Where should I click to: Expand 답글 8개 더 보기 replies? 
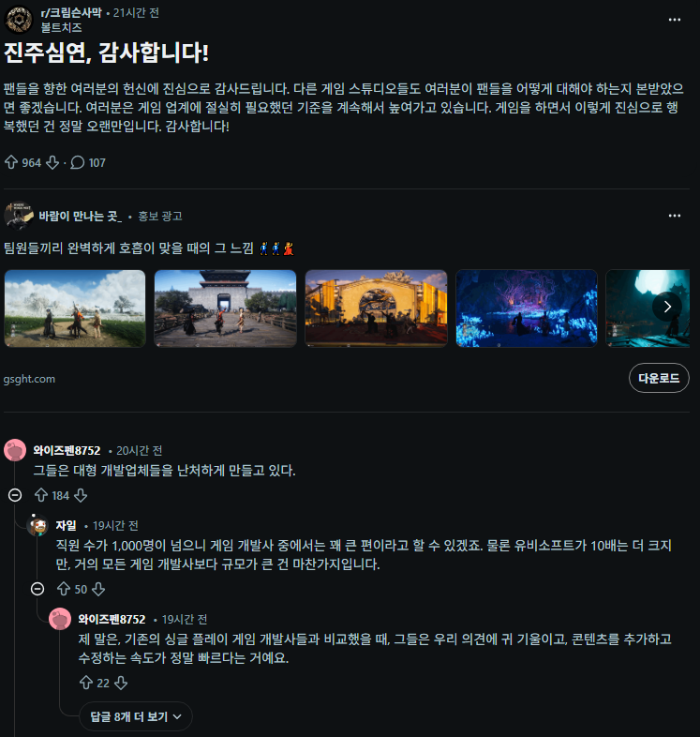click(136, 716)
